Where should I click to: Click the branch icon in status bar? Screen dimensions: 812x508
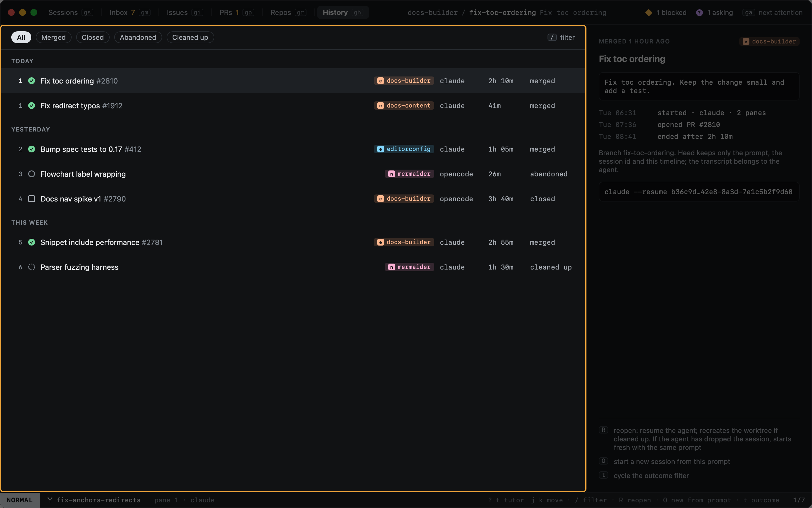pyautogui.click(x=50, y=500)
